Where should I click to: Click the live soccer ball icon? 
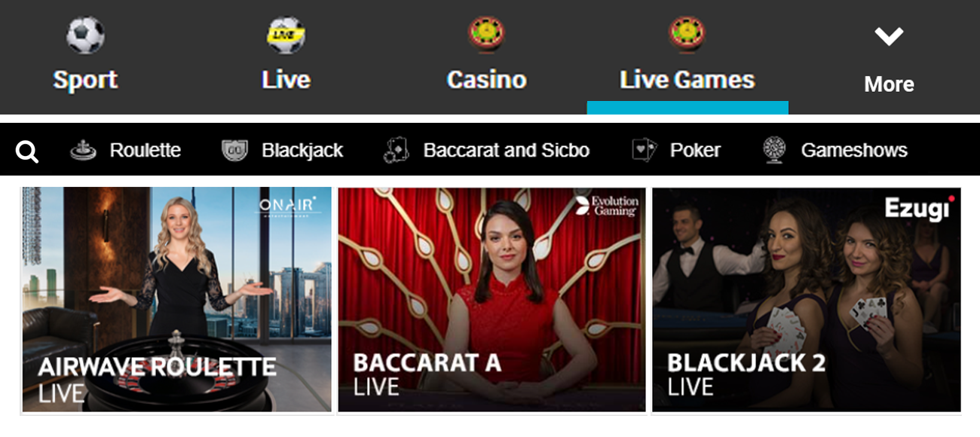click(286, 35)
